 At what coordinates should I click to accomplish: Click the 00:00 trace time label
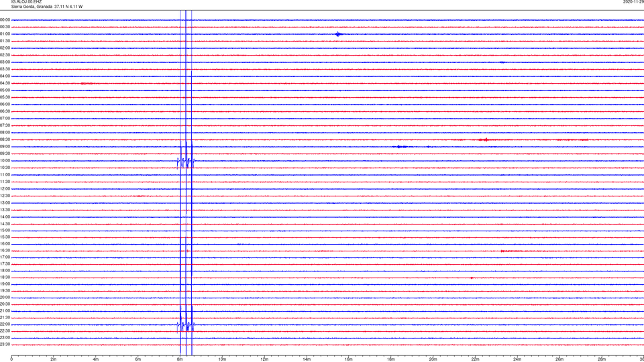5,19
